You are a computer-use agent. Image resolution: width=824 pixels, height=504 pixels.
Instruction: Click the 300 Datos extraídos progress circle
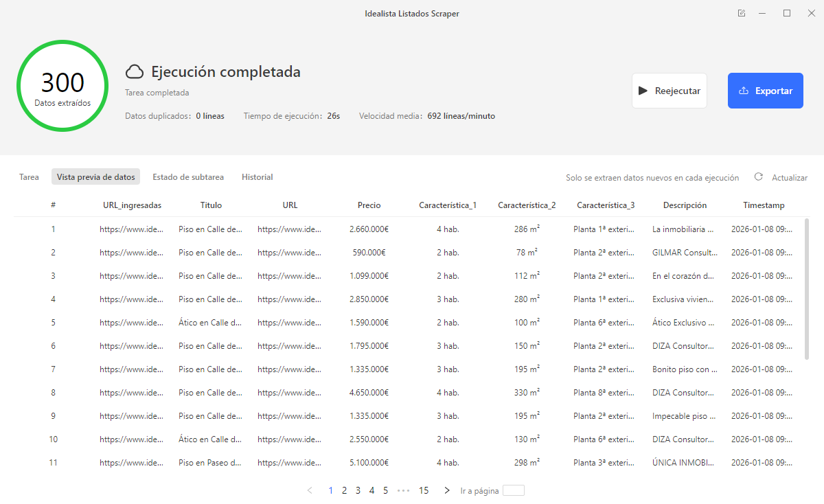coord(62,86)
